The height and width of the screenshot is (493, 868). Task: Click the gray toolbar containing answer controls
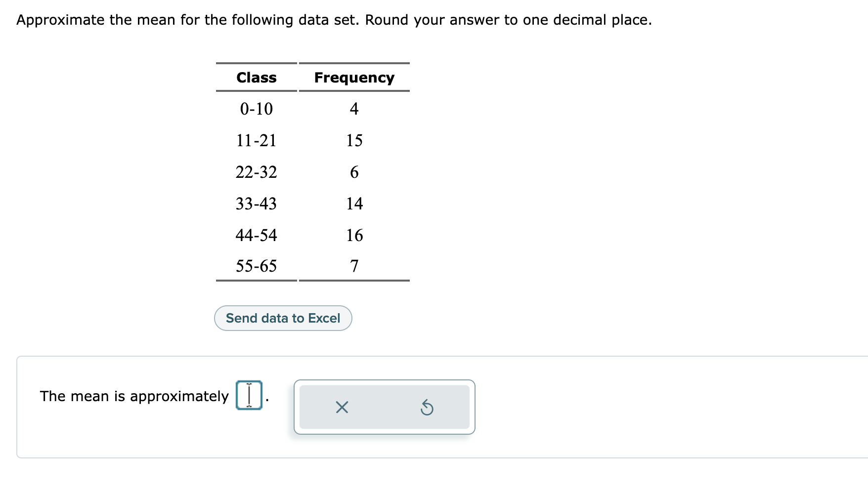click(385, 408)
